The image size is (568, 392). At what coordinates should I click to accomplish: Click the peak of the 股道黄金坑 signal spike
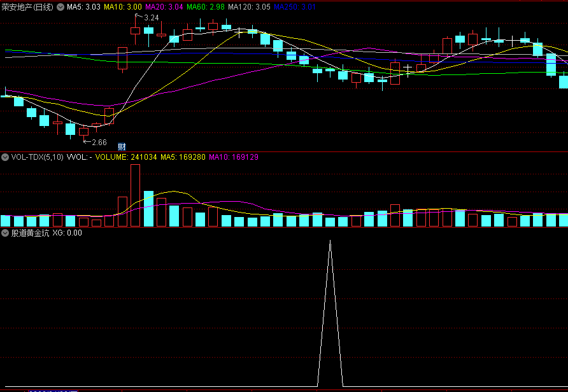pyautogui.click(x=330, y=241)
